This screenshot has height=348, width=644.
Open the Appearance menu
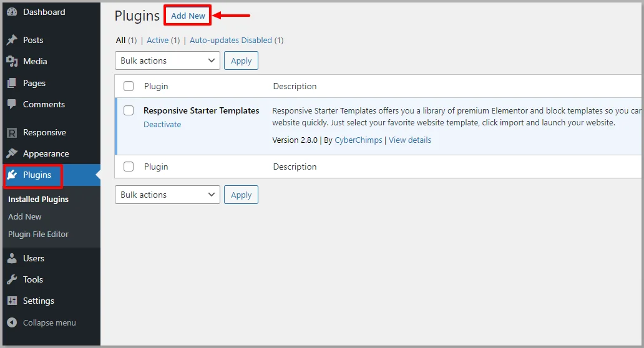tap(46, 153)
